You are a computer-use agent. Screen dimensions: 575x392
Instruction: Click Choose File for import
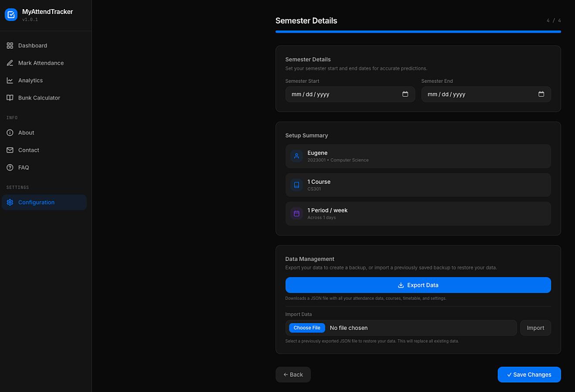point(307,328)
